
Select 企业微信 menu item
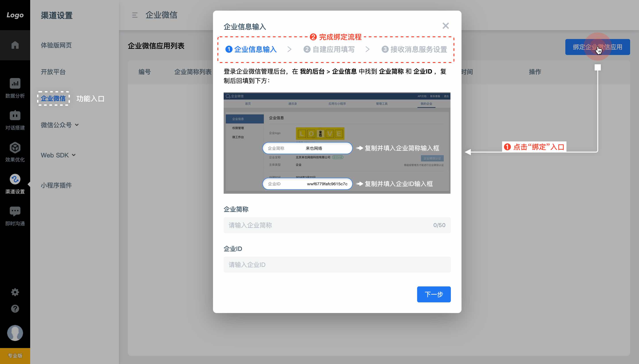(53, 98)
